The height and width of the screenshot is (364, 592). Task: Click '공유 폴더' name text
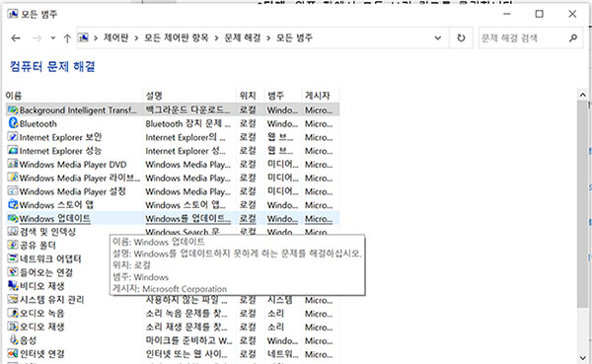click(37, 246)
